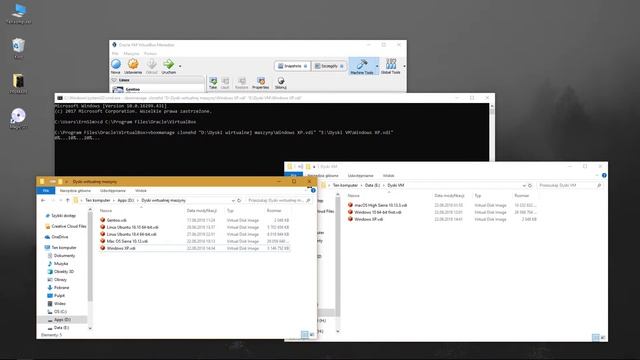
Task: Click the Sklonuj clone icon in VirtualBox
Action: coord(281,81)
